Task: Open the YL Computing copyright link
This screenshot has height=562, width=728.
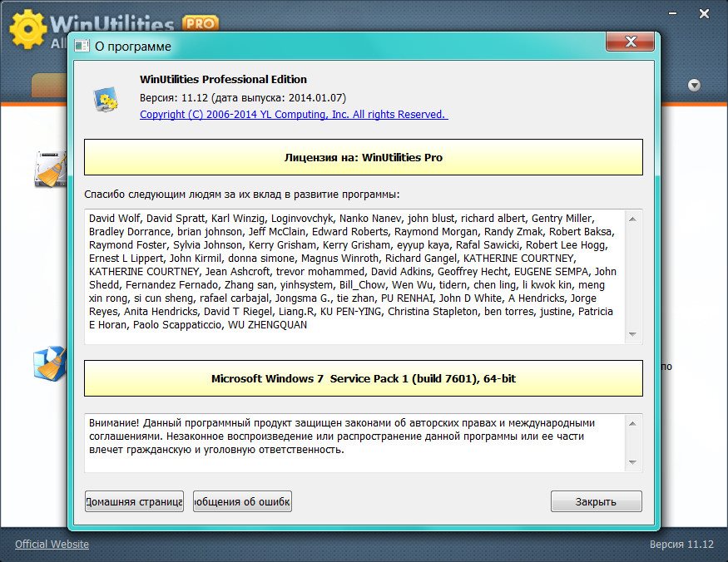Action: [x=294, y=115]
